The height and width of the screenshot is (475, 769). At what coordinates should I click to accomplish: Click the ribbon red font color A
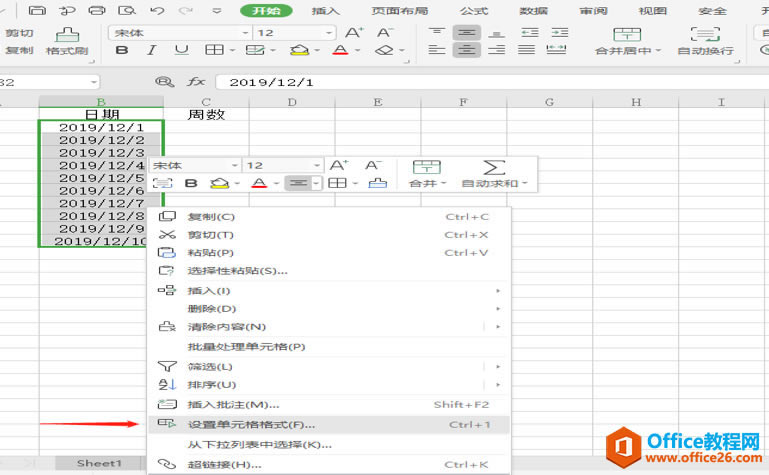[x=340, y=50]
